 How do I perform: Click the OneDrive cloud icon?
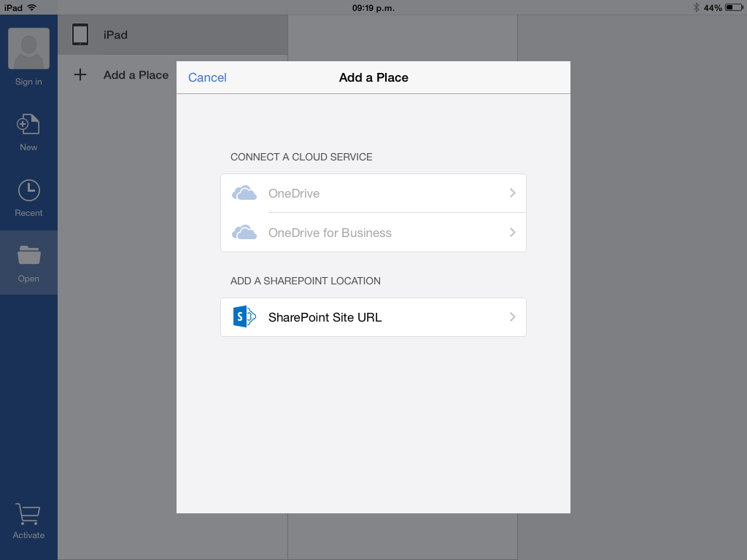(x=244, y=192)
